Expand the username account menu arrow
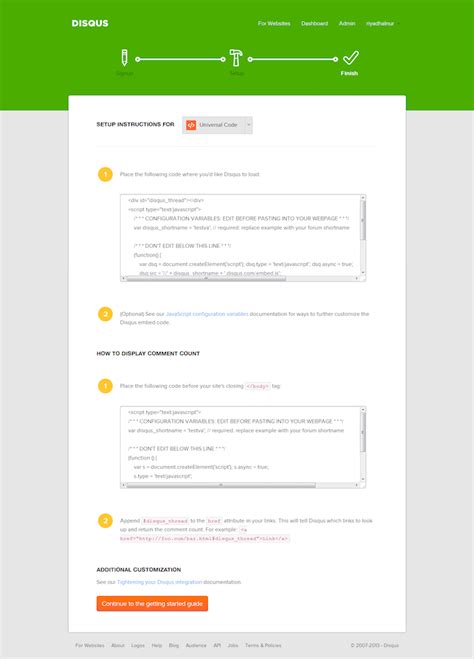This screenshot has height=659, width=474. pos(397,24)
